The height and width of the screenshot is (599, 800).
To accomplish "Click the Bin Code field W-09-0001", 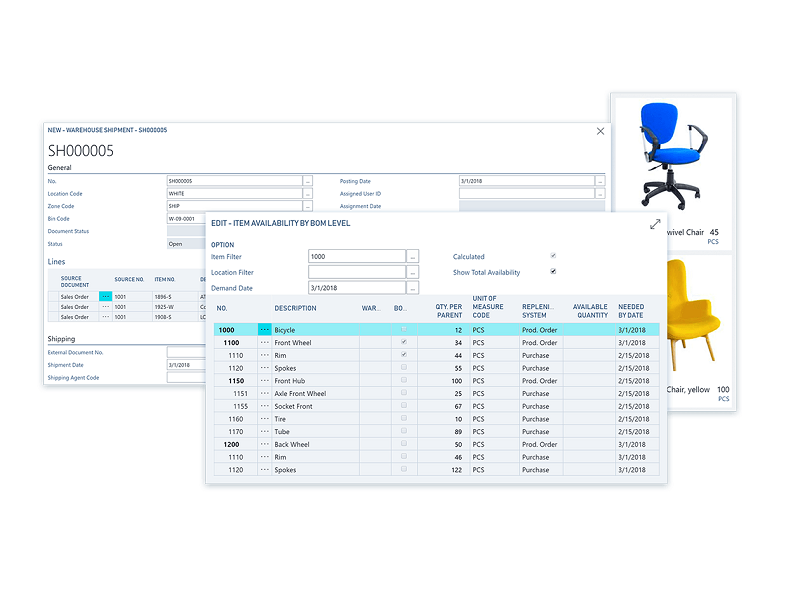I will tap(187, 219).
